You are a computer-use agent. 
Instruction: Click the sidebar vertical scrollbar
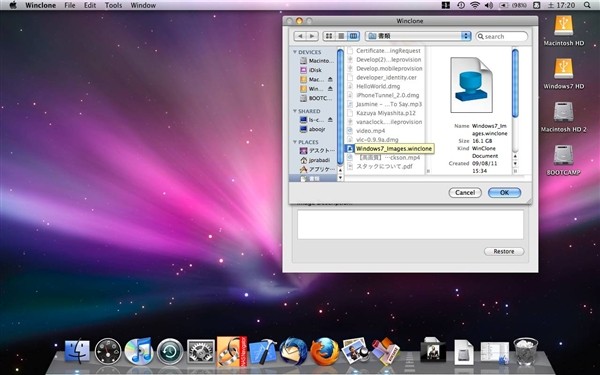[340, 107]
